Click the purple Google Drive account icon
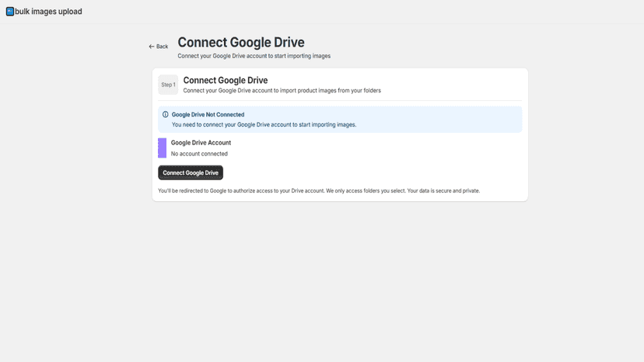The height and width of the screenshot is (362, 644). (x=163, y=148)
